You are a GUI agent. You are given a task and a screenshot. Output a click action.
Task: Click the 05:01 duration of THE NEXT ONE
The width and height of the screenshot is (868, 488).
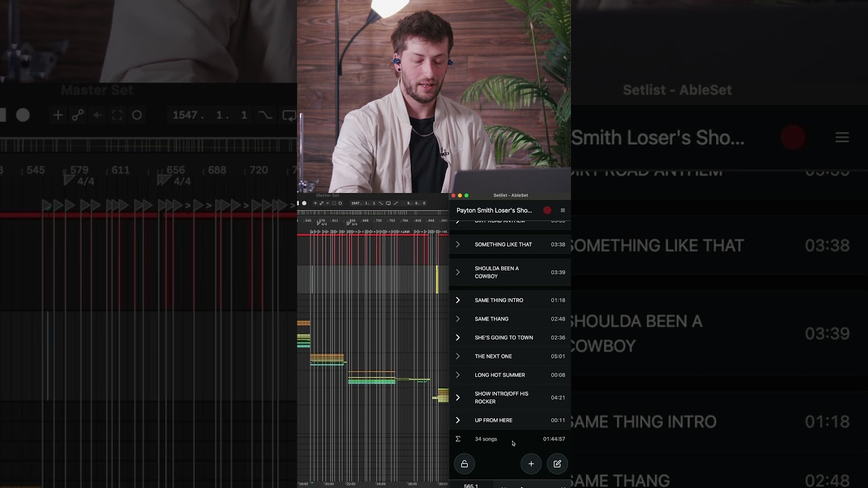coord(558,357)
